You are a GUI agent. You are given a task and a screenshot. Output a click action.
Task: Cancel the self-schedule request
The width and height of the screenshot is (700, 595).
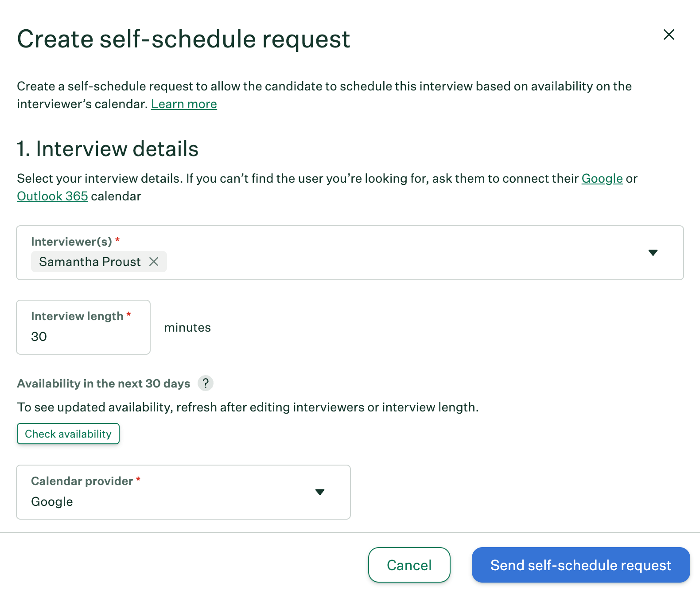pos(409,565)
